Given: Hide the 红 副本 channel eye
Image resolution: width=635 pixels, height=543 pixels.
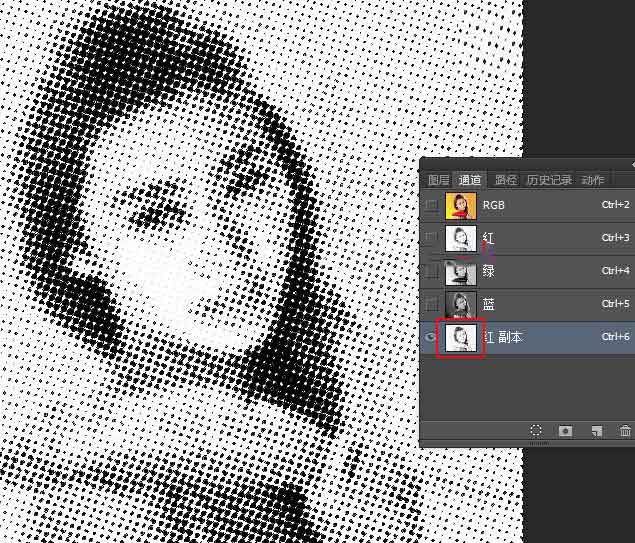Looking at the screenshot, I should click(x=430, y=337).
